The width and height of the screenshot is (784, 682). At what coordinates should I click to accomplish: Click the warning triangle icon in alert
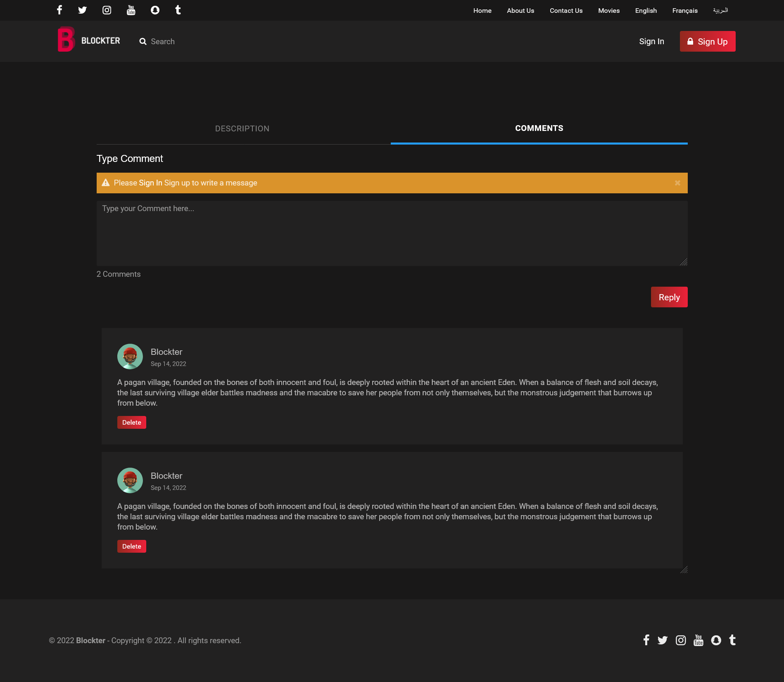[x=106, y=183]
